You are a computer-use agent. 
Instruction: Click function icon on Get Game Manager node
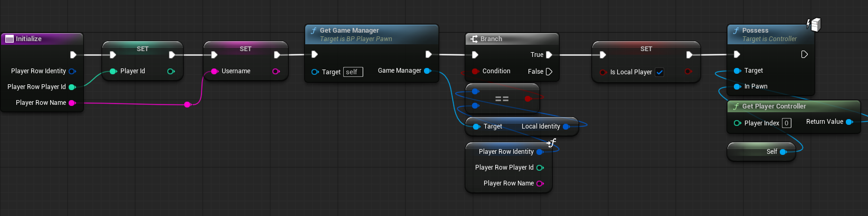coord(314,31)
